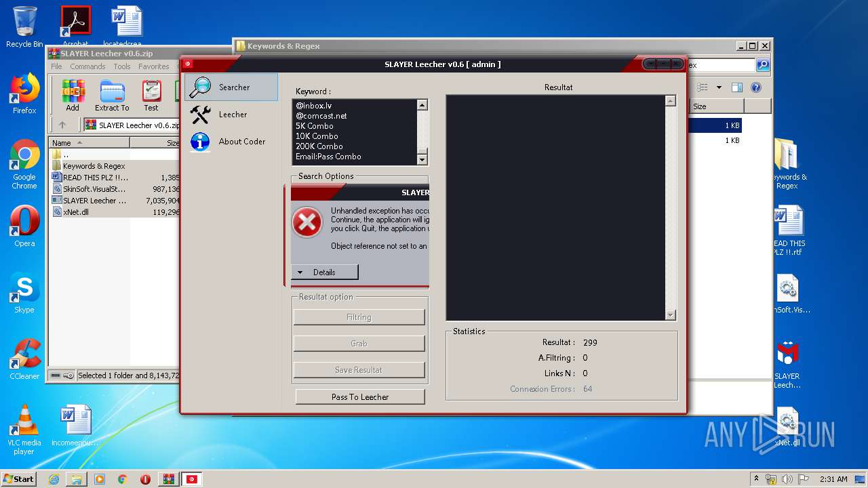Image resolution: width=868 pixels, height=488 pixels.
Task: Click the magnifier Searcher icon
Action: pyautogui.click(x=200, y=87)
